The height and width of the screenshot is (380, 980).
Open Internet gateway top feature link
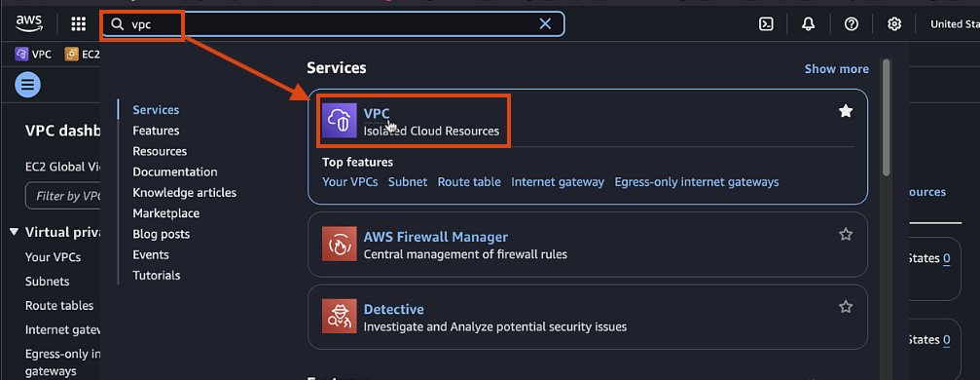tap(558, 181)
